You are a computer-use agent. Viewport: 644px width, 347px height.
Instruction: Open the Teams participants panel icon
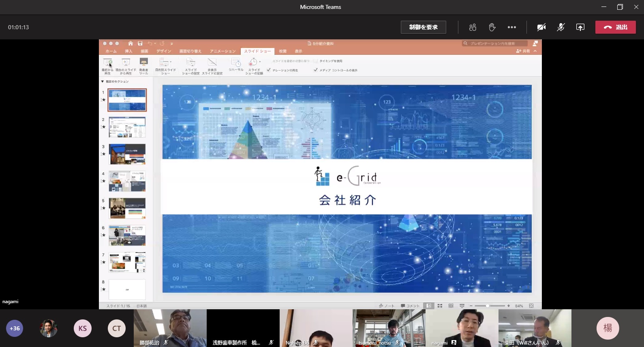coord(473,27)
